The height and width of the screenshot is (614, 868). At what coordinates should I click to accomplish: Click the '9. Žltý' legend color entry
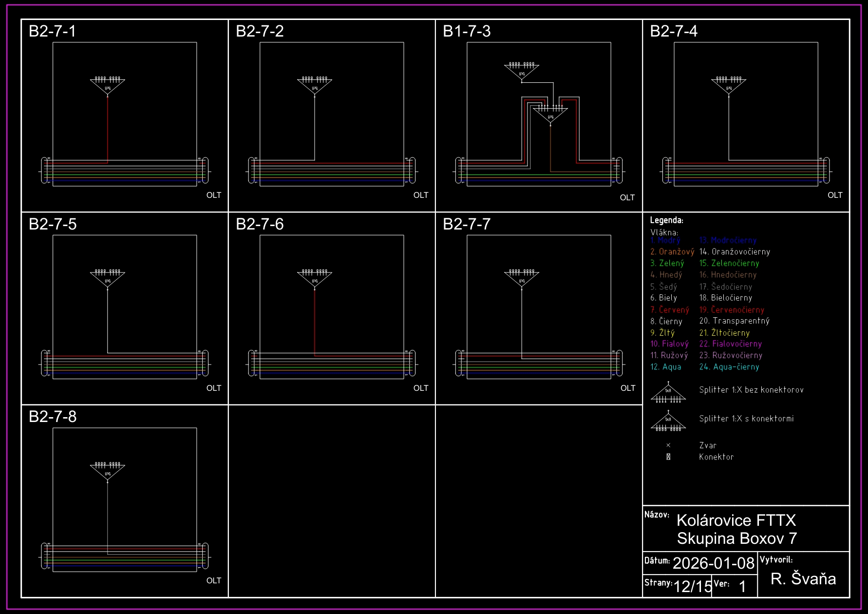pyautogui.click(x=662, y=333)
